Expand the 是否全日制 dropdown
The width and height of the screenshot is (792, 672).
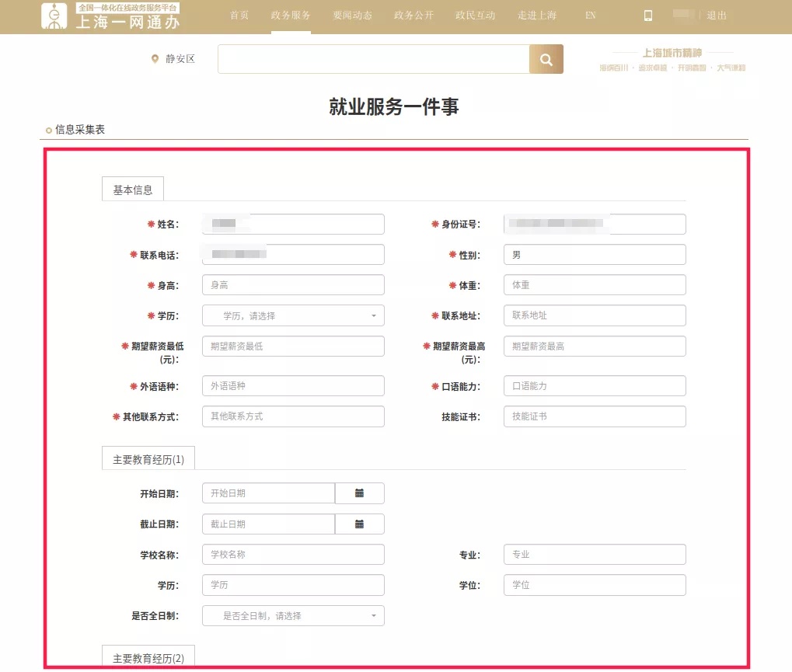click(293, 616)
